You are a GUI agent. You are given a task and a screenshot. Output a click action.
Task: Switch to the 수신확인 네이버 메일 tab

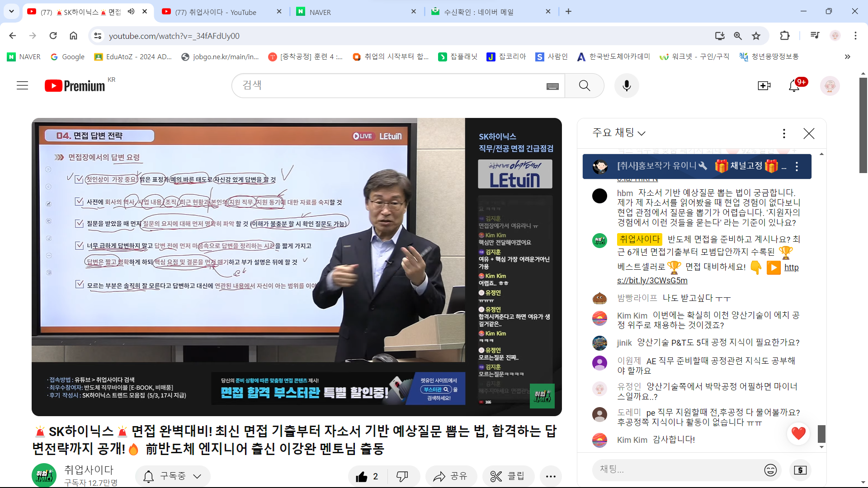point(491,12)
